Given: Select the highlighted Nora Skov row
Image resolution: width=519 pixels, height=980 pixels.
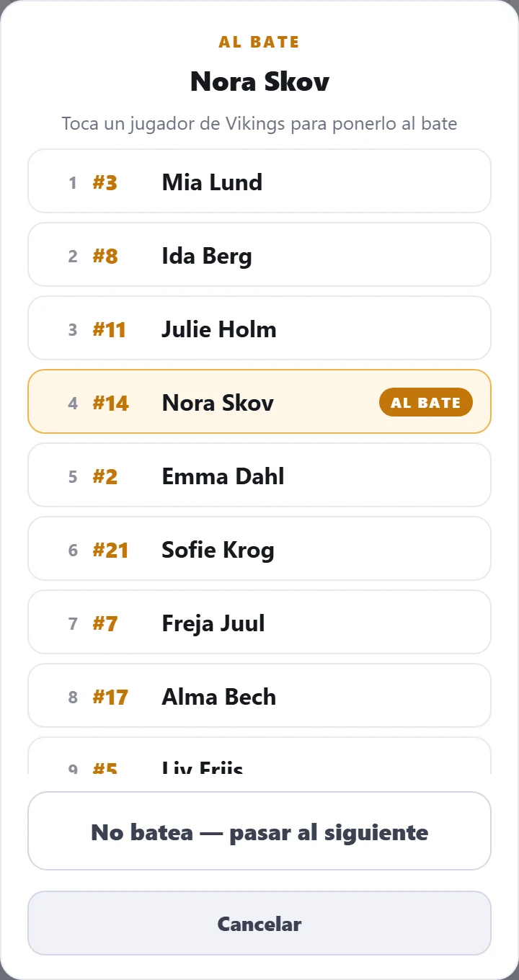Looking at the screenshot, I should click(x=259, y=401).
